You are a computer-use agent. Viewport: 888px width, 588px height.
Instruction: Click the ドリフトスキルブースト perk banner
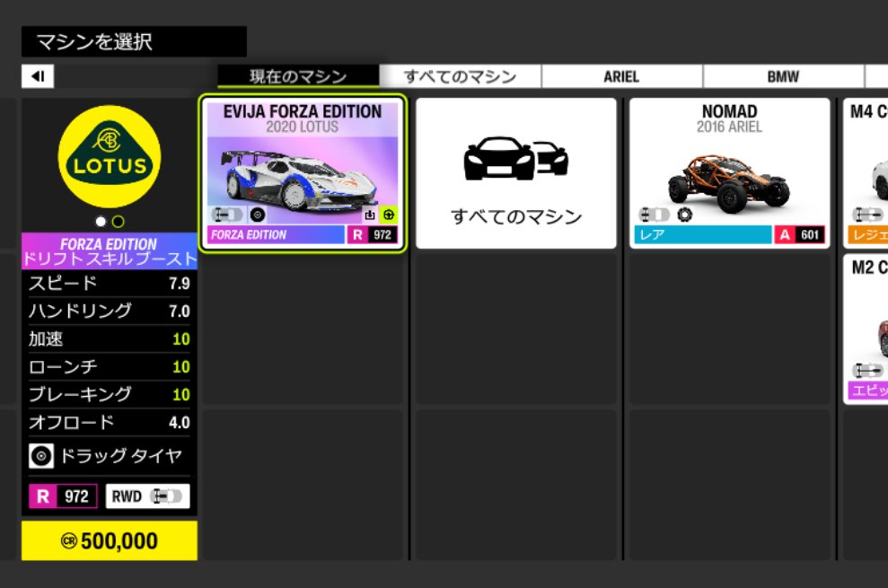click(110, 251)
